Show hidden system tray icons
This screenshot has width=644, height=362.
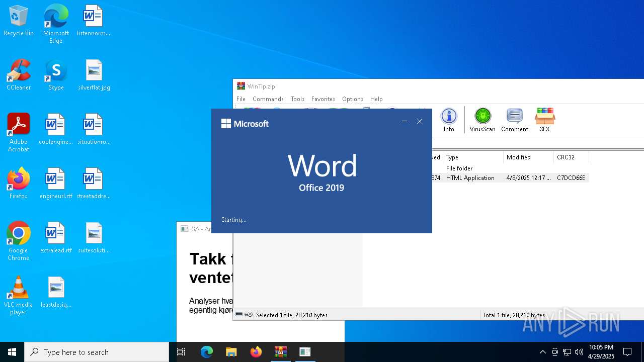click(542, 352)
